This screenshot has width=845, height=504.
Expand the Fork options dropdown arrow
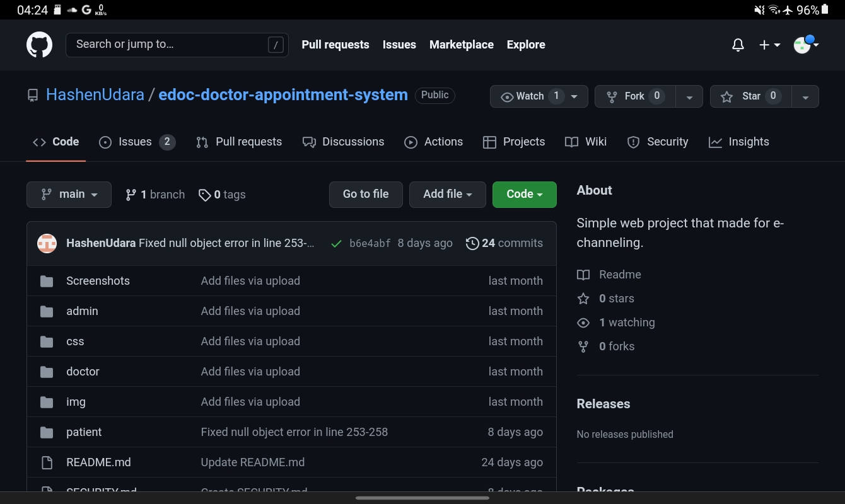point(689,96)
